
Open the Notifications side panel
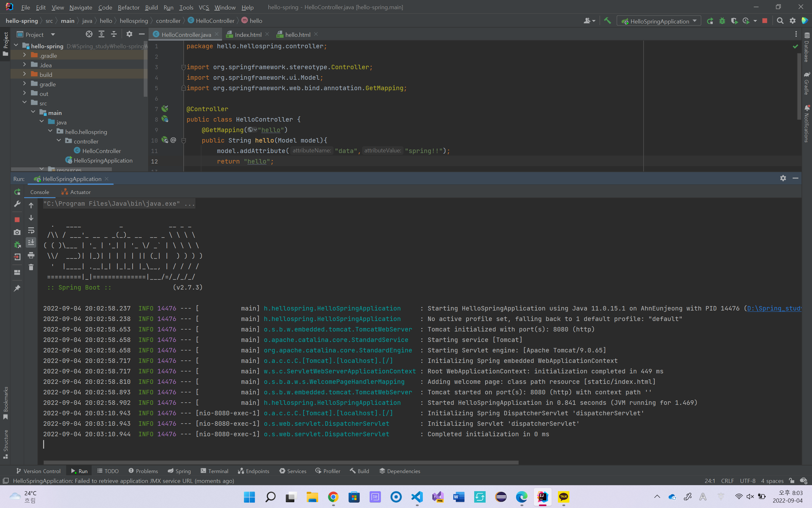click(807, 124)
